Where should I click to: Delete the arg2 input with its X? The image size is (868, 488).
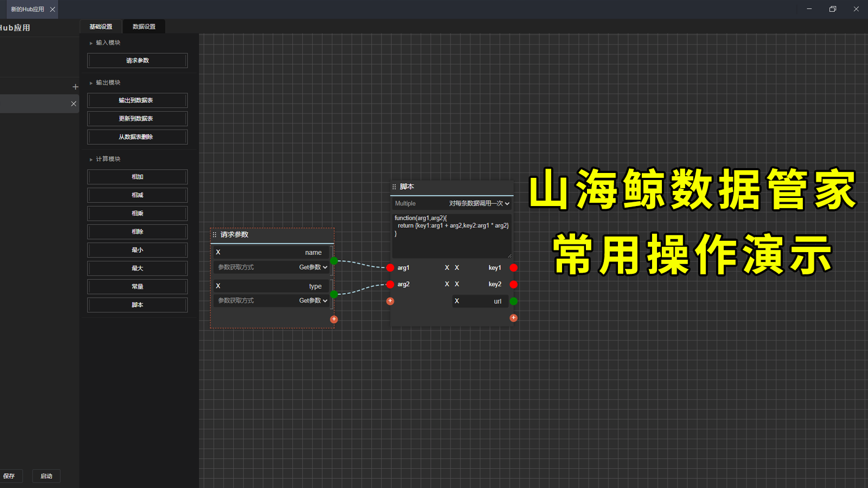(447, 284)
